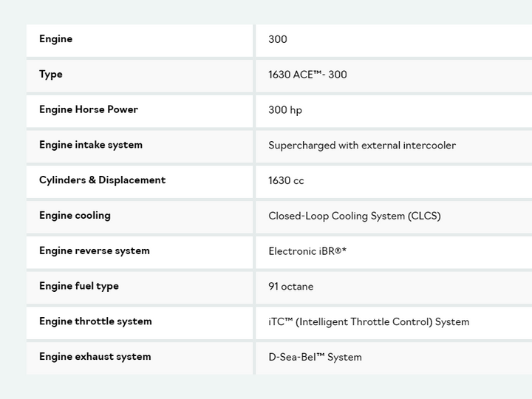
Task: Select the "1630 cc" value
Action: pyautogui.click(x=286, y=181)
